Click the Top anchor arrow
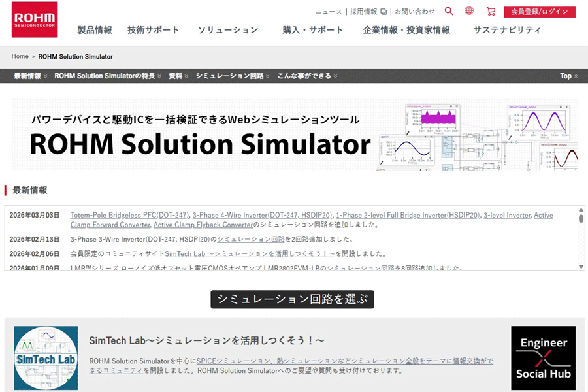This screenshot has height=392, width=588. 569,76
